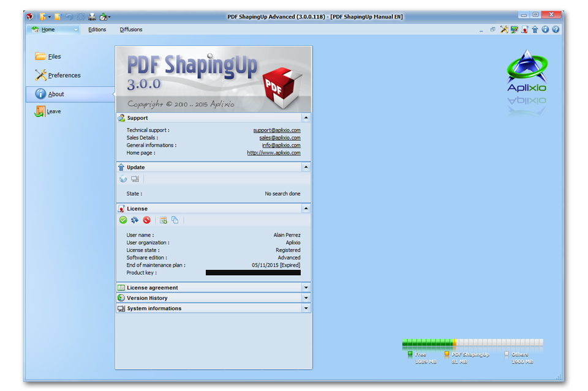This screenshot has width=588, height=391.
Task: Click the Version History header text
Action: point(147,298)
